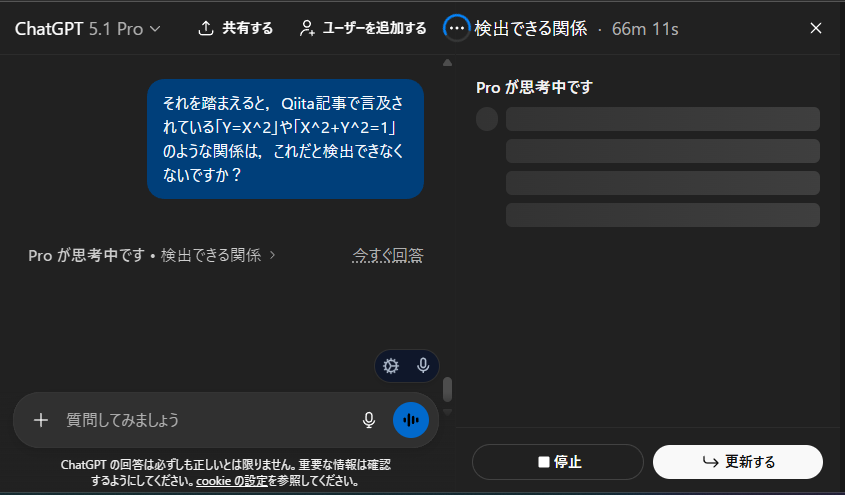Click Pro が思考中です heading in side panel

[535, 87]
